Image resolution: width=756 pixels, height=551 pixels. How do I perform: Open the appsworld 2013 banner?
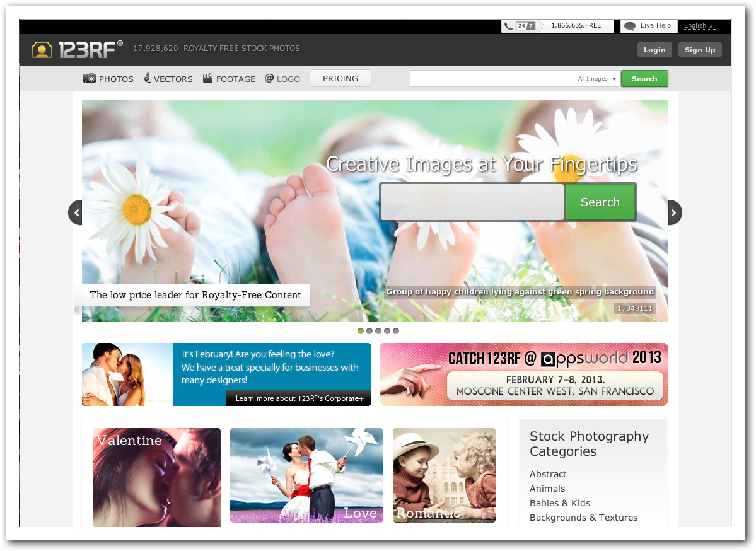tap(523, 374)
